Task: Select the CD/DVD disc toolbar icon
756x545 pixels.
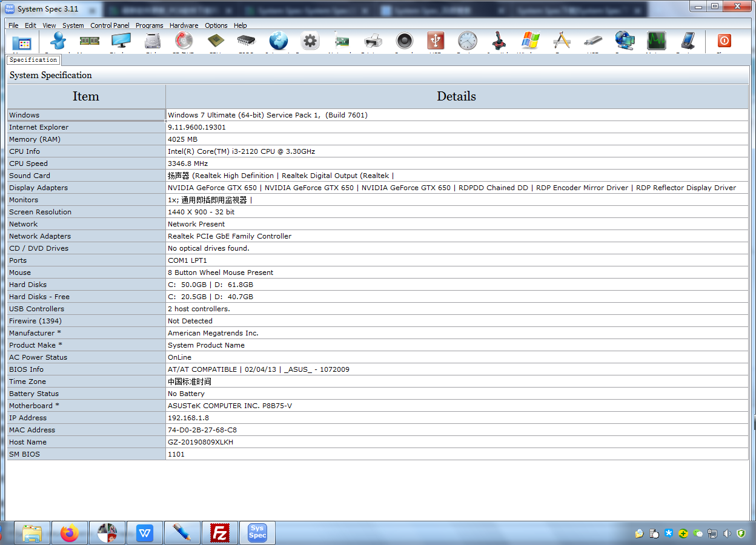Action: tap(184, 41)
